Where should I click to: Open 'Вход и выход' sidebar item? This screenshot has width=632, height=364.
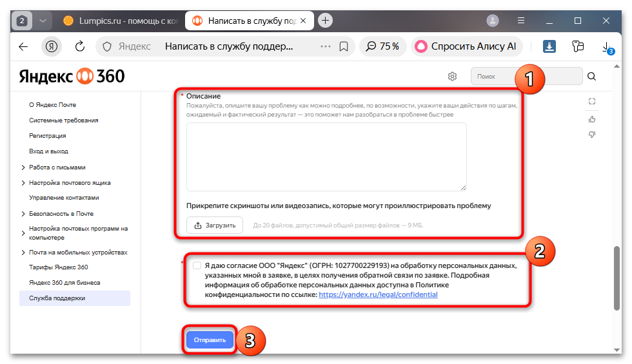coord(48,151)
